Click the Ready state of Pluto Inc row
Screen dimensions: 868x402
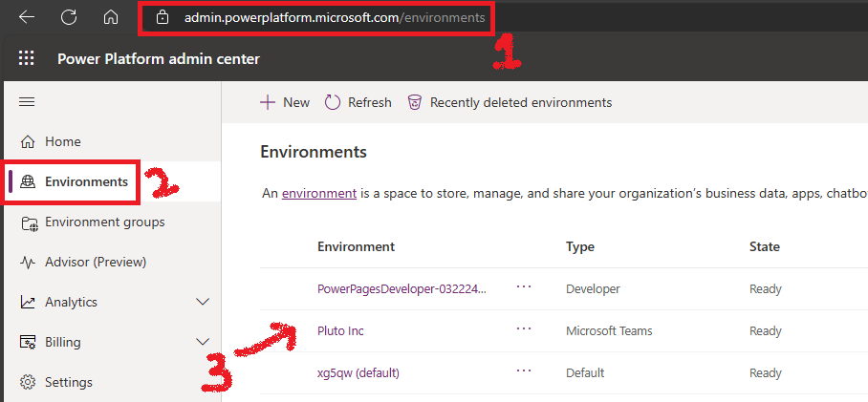click(x=766, y=330)
